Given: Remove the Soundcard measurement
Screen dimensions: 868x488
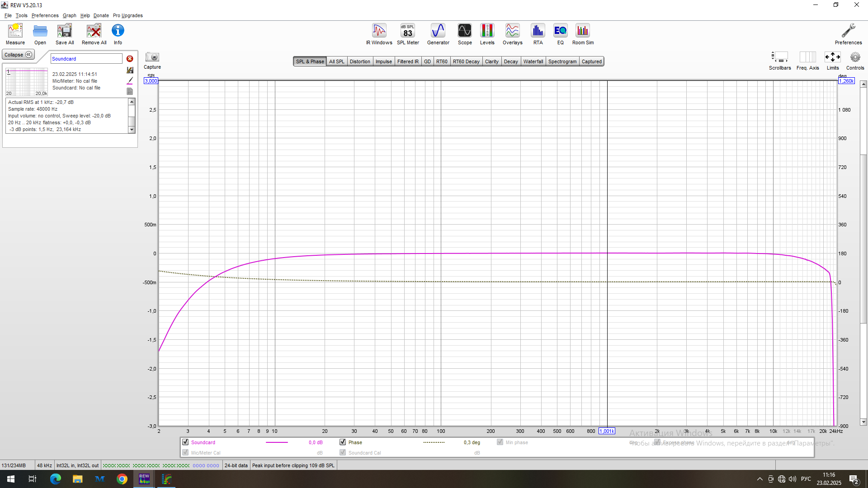Looking at the screenshot, I should click(x=130, y=59).
